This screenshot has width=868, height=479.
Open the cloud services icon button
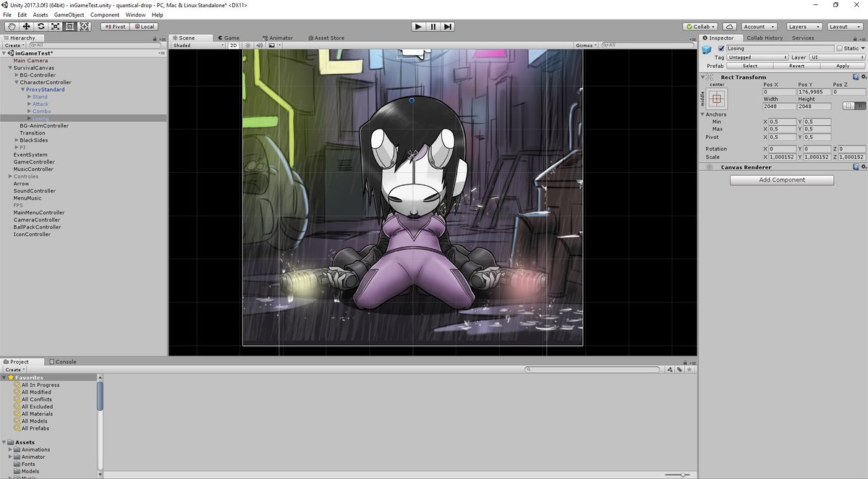pos(730,27)
